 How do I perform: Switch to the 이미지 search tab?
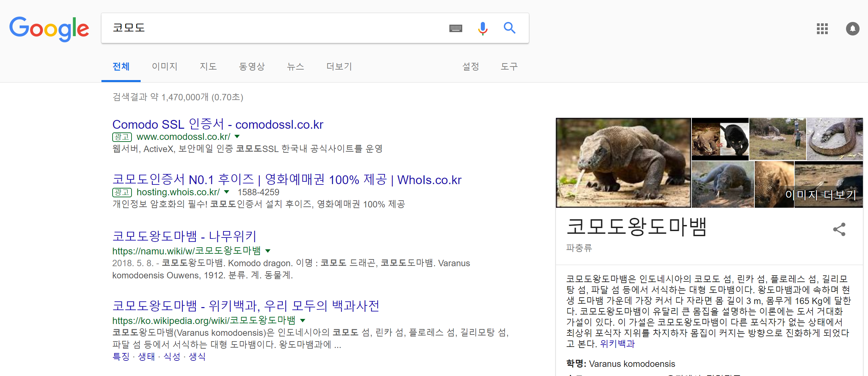[x=165, y=67]
